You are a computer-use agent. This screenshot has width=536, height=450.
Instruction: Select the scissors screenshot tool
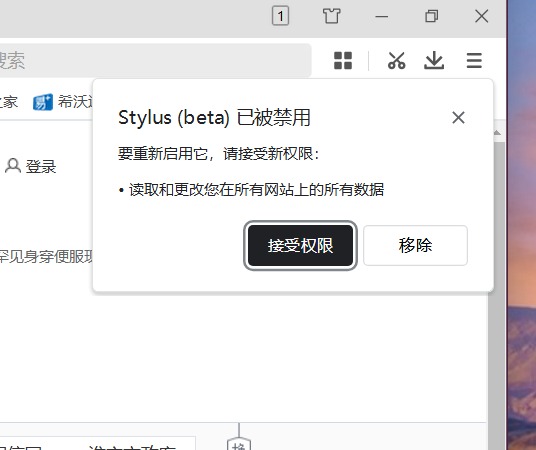[397, 61]
